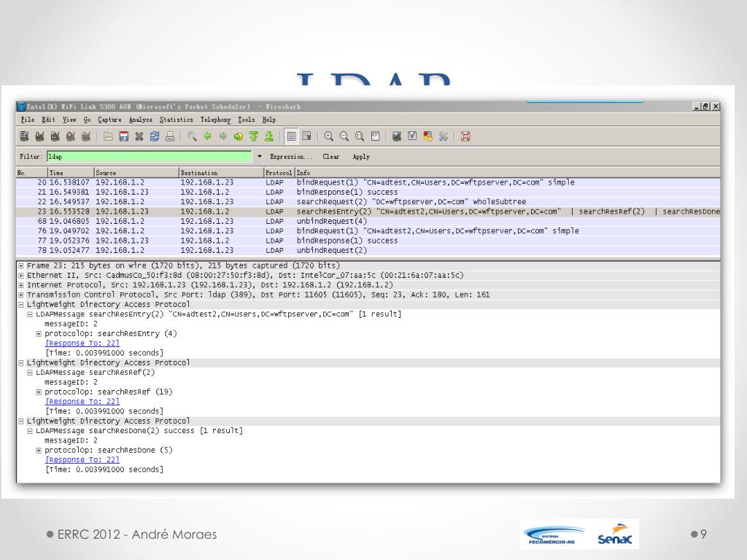Screen dimensions: 747x560
Task: Collapse LDAPMessage searchResRef(2) node
Action: 29,373
